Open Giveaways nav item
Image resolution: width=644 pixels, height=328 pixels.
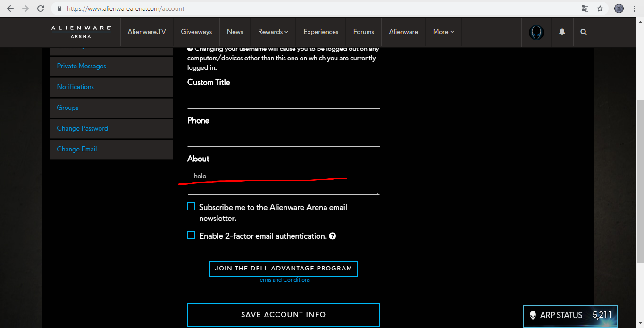[196, 32]
